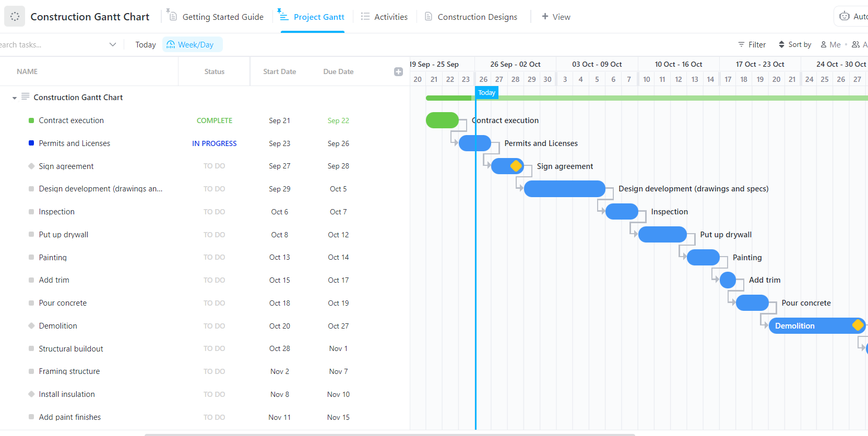
Task: Toggle the Contract execution green status box
Action: 31,120
